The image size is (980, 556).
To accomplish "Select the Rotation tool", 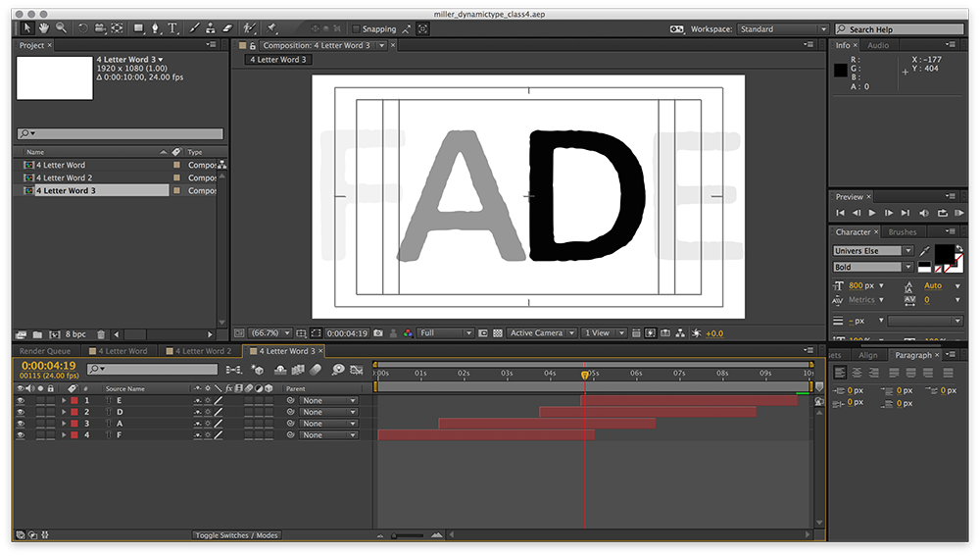I will tap(82, 28).
